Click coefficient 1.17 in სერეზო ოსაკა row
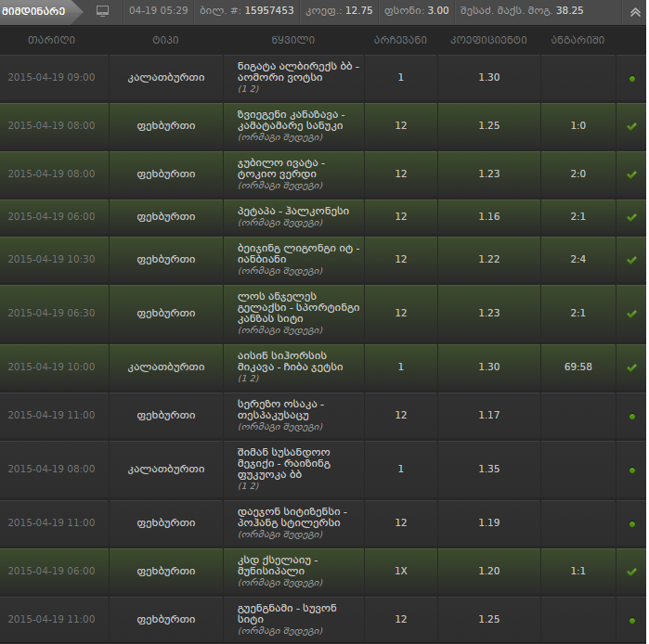The width and height of the screenshot is (649, 644). [488, 416]
